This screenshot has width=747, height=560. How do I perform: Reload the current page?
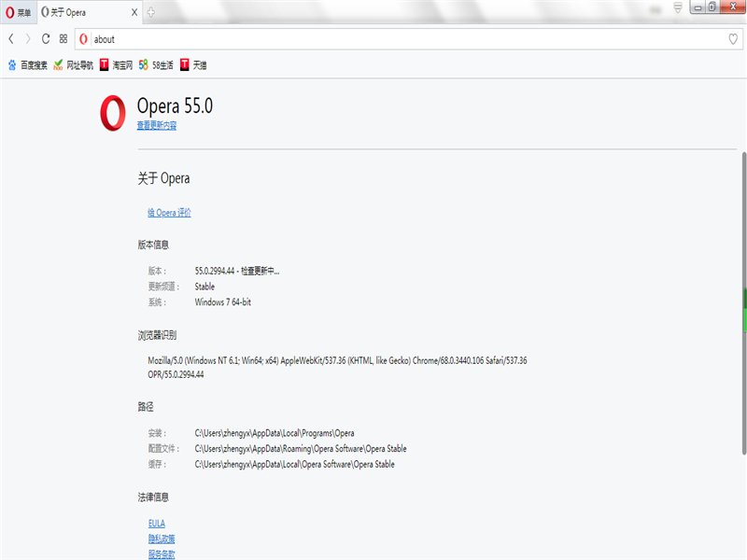point(46,39)
